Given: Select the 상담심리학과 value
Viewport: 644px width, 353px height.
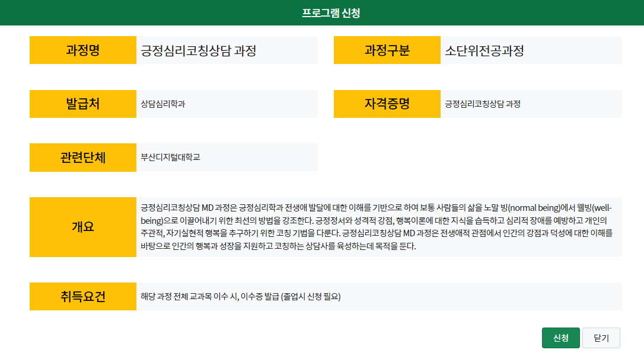Looking at the screenshot, I should pyautogui.click(x=163, y=104).
